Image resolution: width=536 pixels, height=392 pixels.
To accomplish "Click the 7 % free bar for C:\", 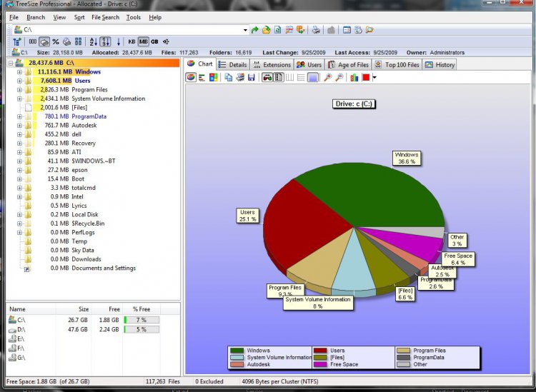I will point(142,320).
